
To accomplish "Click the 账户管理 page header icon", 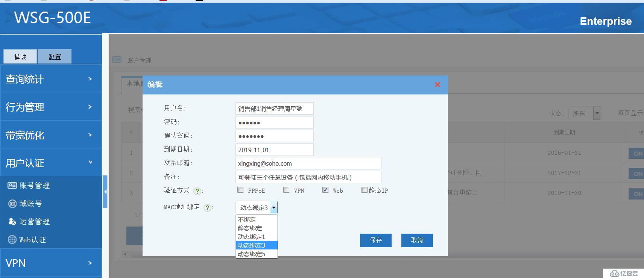I will pyautogui.click(x=117, y=60).
